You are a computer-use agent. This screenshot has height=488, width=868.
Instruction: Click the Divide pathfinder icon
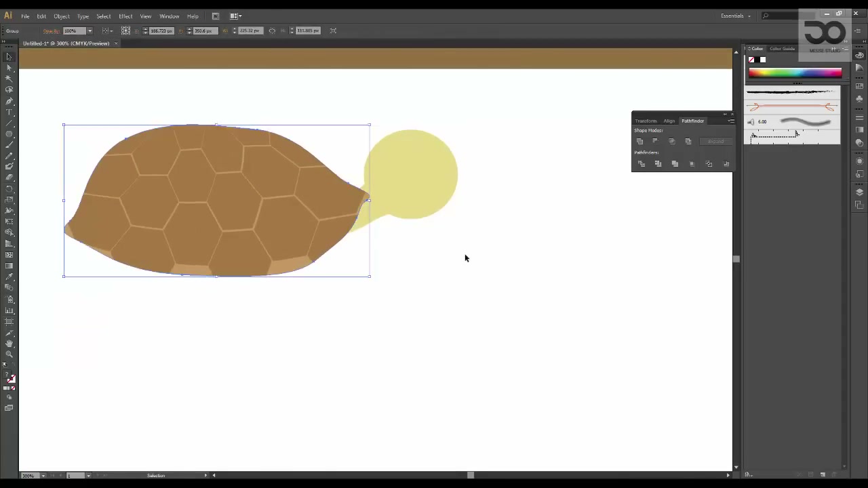point(642,163)
